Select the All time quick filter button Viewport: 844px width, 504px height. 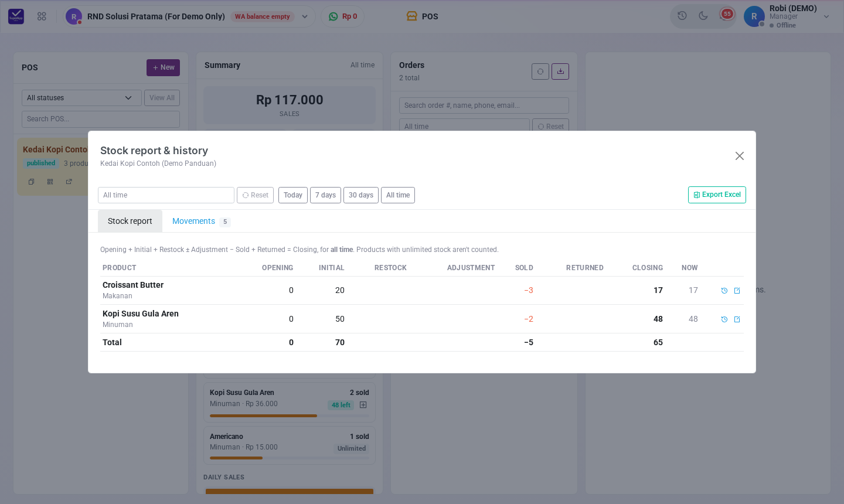(x=398, y=195)
